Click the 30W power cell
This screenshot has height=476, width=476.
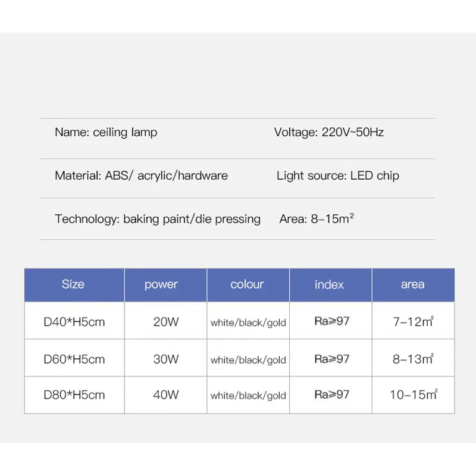click(165, 359)
